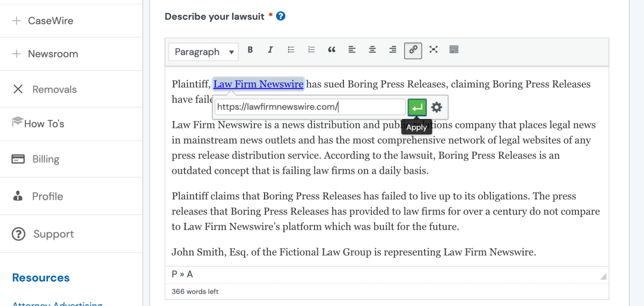
Task: Center align the text
Action: point(372,50)
